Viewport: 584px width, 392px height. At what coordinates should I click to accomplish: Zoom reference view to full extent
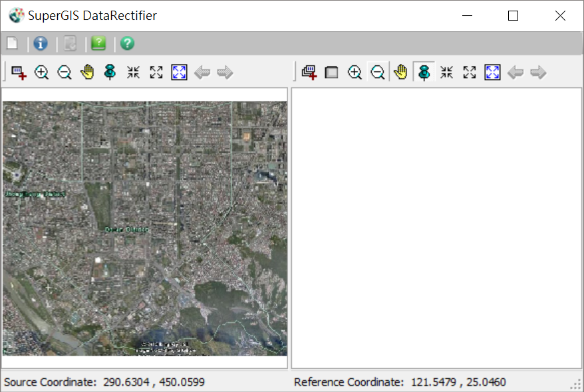tap(492, 72)
